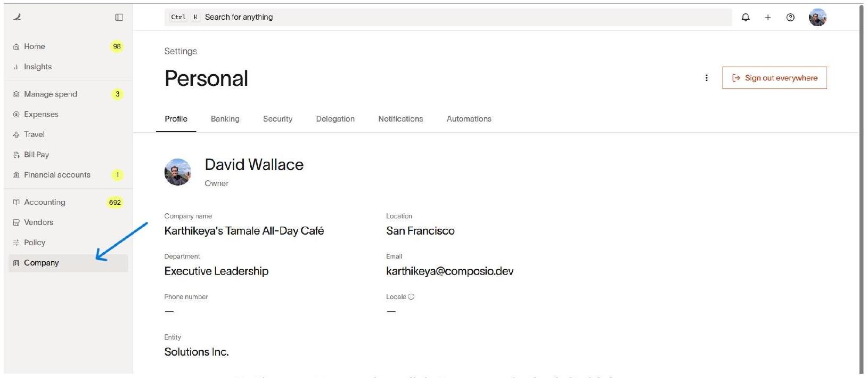The width and height of the screenshot is (868, 378).
Task: Click the entity value Solutions Inc.
Action: pyautogui.click(x=196, y=352)
